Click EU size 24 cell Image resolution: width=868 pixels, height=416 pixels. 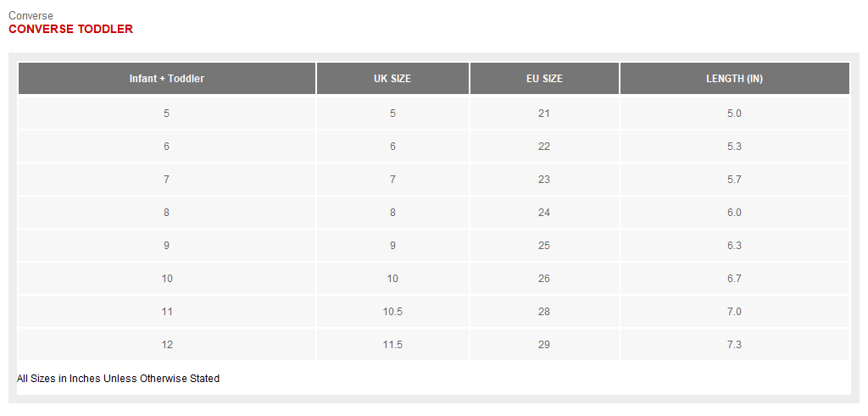coord(544,213)
